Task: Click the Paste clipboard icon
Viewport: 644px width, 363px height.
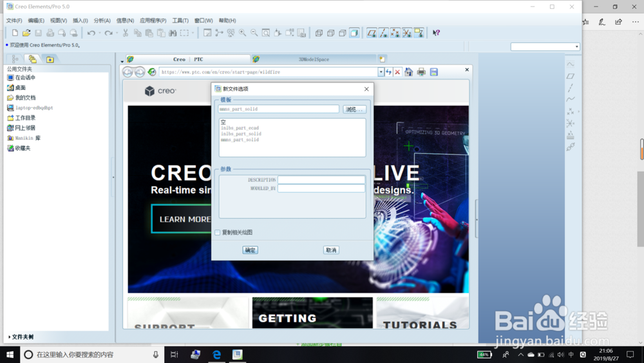Action: click(149, 33)
